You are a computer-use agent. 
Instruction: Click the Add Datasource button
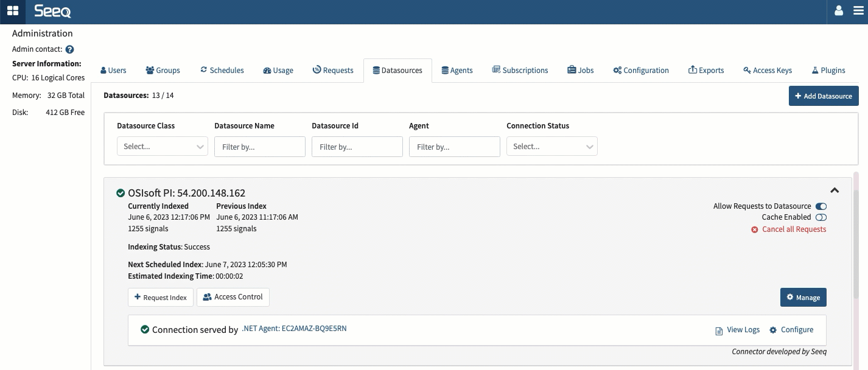click(824, 96)
